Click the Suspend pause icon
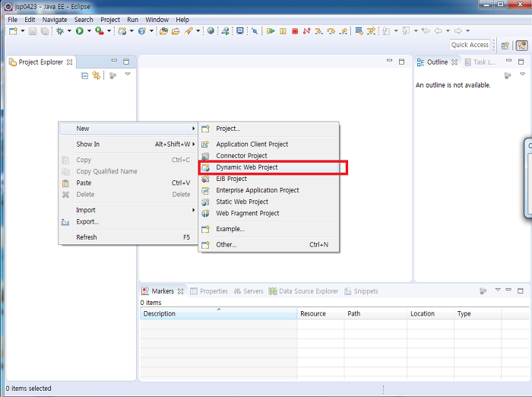The height and width of the screenshot is (397, 532). click(283, 31)
